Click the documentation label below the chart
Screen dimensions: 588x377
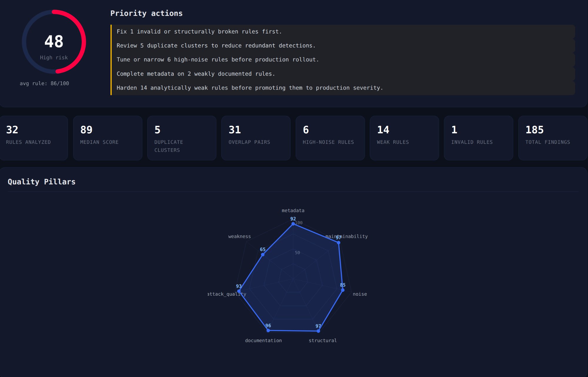pos(264,340)
